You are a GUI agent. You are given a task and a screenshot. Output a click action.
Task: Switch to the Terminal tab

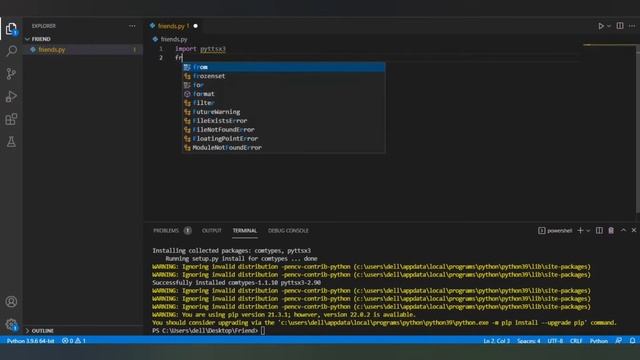pos(244,231)
